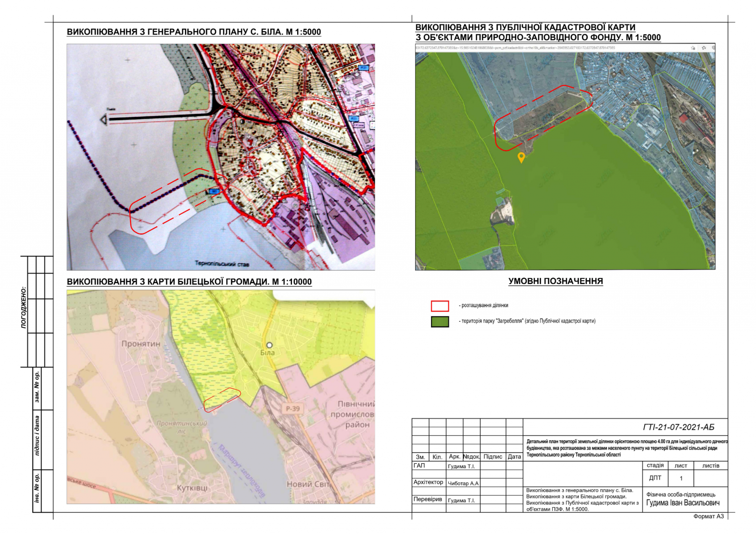
Task: Click the 'Новий Світ' map label
Action: (307, 484)
